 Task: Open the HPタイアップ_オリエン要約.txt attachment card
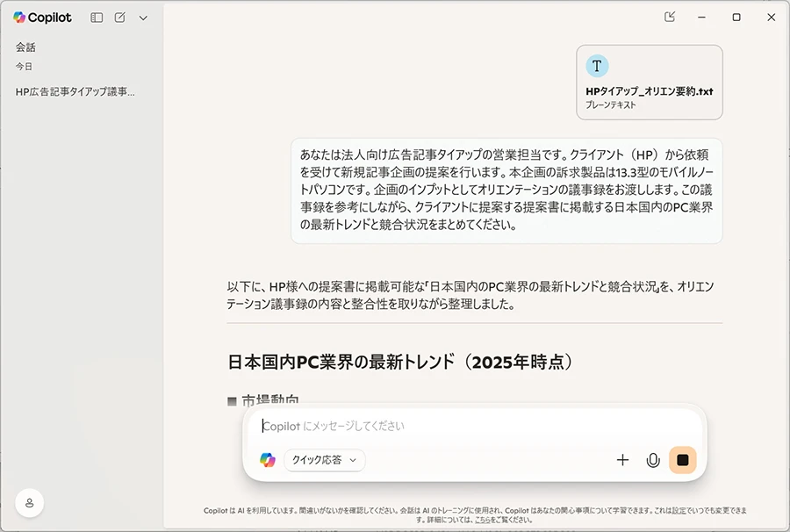point(650,83)
